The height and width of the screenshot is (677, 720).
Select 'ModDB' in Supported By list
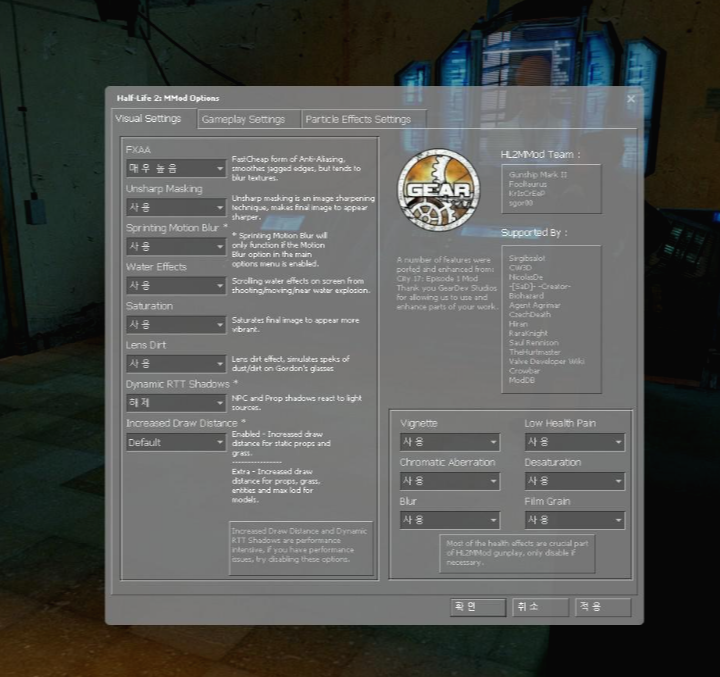pos(522,380)
